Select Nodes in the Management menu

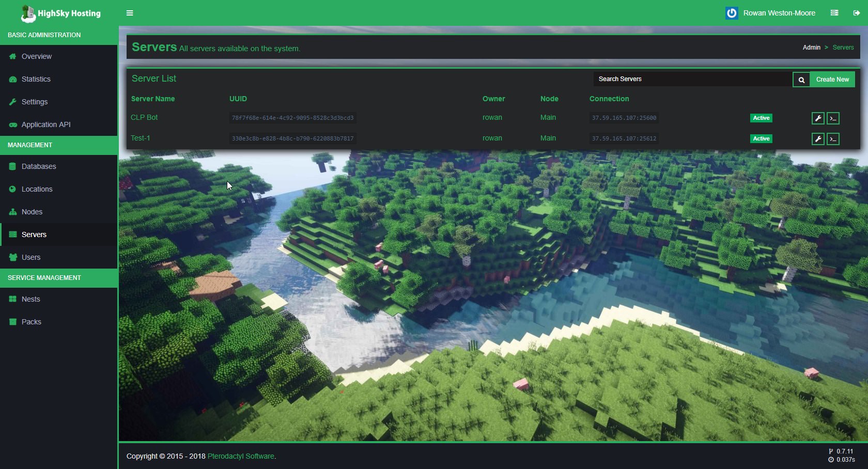[32, 212]
